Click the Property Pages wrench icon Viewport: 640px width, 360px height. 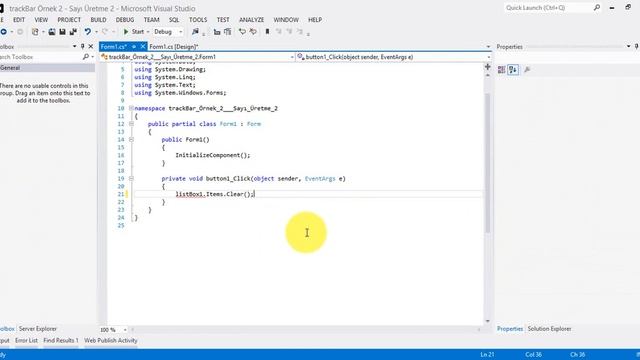(x=527, y=70)
